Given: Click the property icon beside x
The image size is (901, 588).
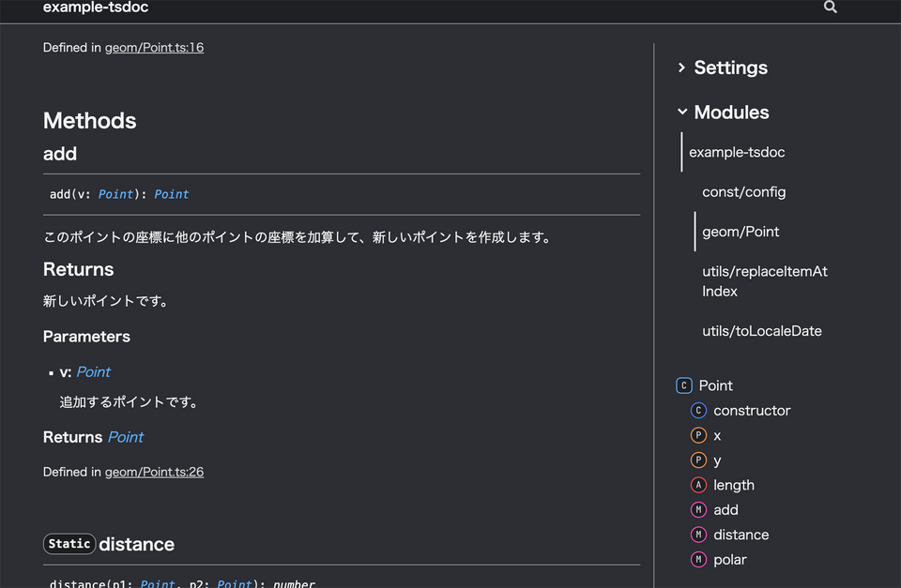Looking at the screenshot, I should coord(698,435).
